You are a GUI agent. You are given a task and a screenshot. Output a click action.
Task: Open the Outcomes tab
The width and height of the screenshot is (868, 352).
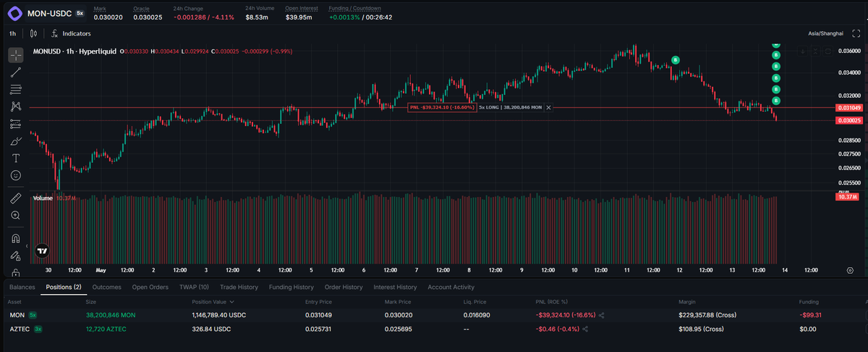click(x=107, y=288)
